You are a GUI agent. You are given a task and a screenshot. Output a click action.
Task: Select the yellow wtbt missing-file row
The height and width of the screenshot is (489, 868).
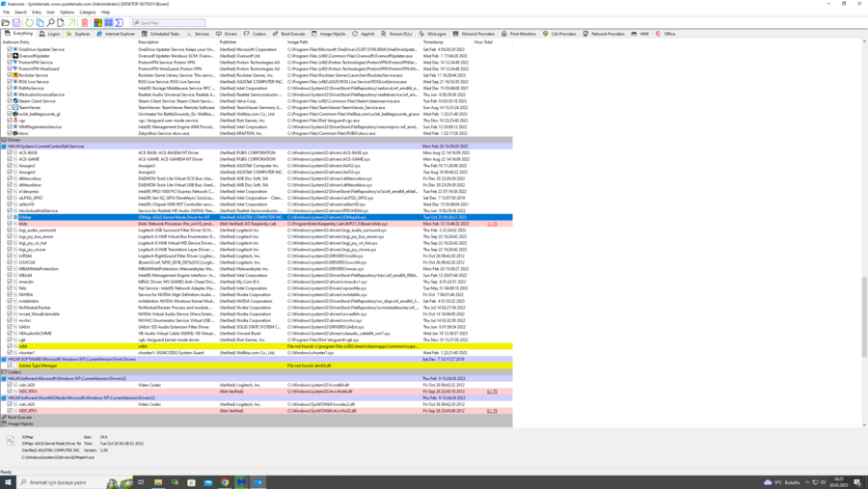[257, 346]
